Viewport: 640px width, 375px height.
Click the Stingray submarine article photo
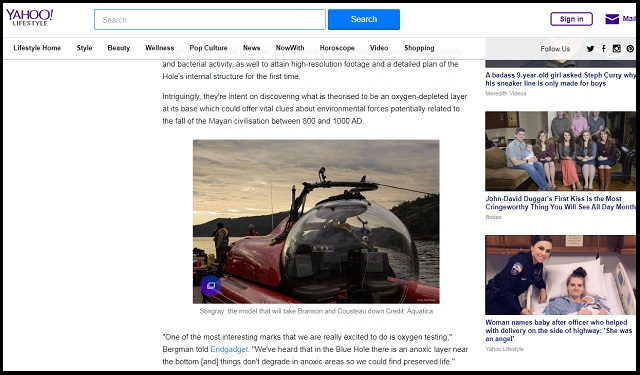click(x=316, y=222)
